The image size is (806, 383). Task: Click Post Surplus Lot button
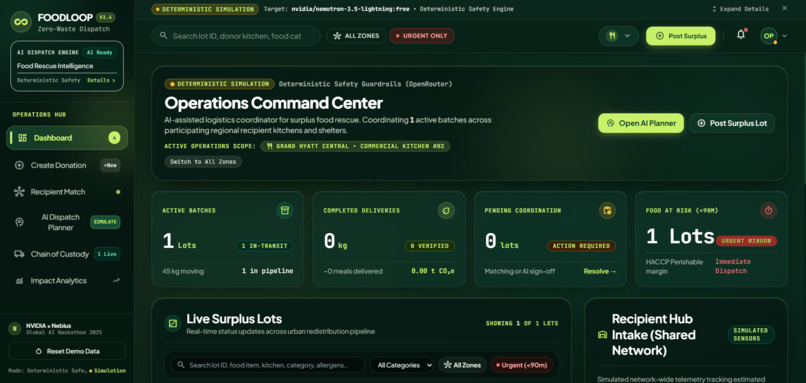(x=732, y=123)
